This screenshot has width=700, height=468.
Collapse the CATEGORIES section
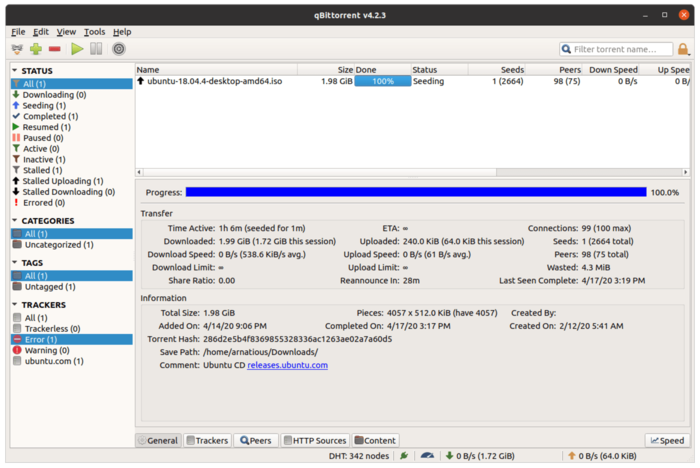[15, 221]
